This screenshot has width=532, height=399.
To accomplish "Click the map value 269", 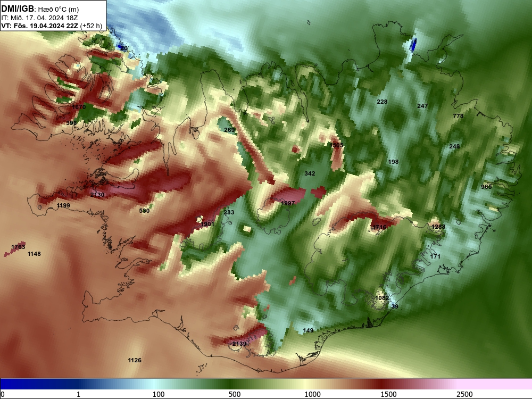I will [x=229, y=130].
